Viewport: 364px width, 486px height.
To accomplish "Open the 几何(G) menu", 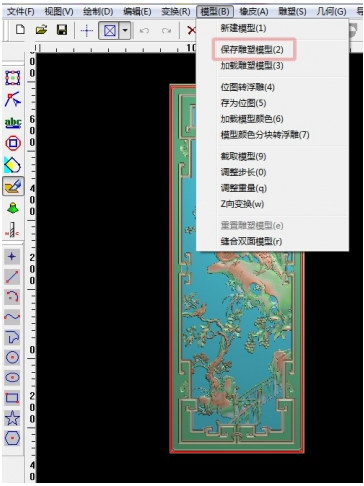I will (331, 12).
